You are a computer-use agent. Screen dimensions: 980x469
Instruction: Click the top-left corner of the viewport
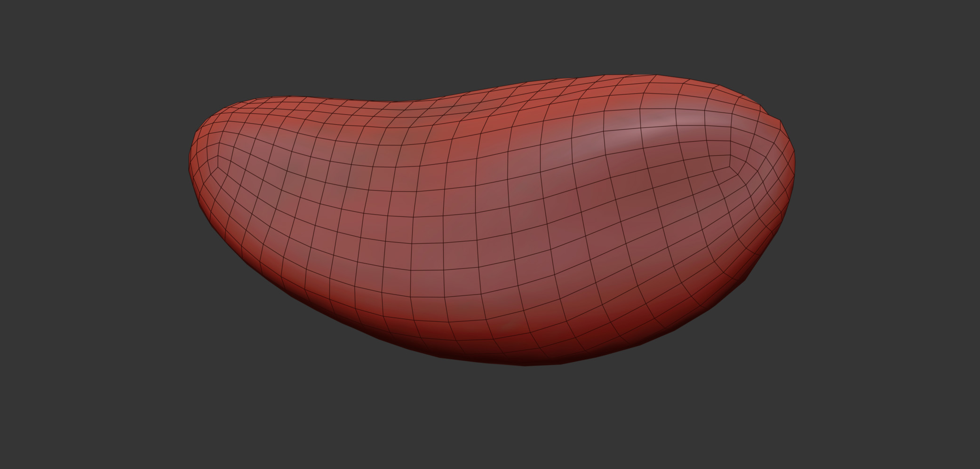pyautogui.click(x=1, y=1)
